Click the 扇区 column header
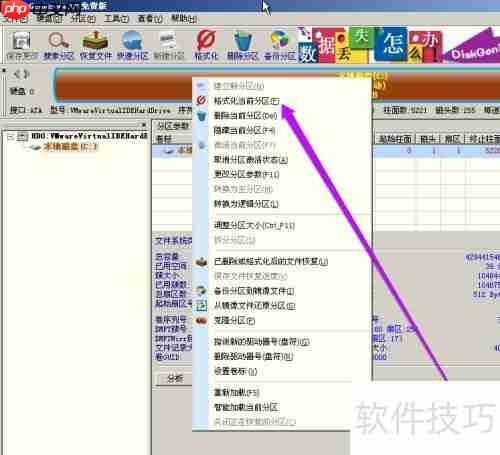 pyautogui.click(x=452, y=139)
